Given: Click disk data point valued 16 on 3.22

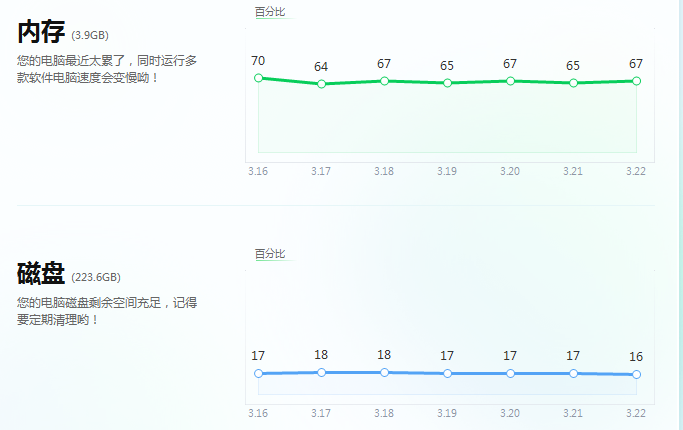Looking at the screenshot, I should pos(636,374).
